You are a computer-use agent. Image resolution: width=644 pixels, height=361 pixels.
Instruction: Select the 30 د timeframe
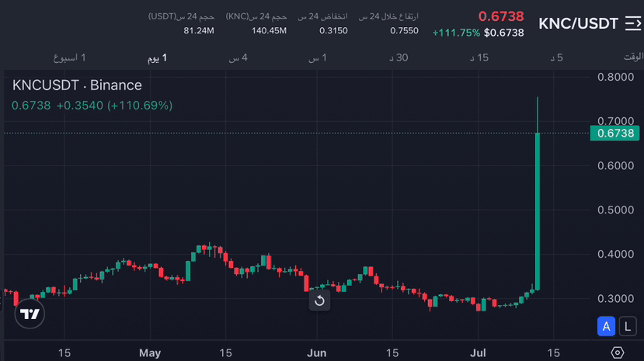pyautogui.click(x=399, y=58)
